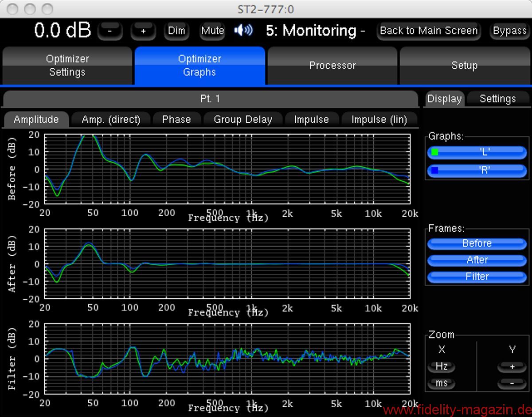Click the speaker sound icon

pos(243,31)
